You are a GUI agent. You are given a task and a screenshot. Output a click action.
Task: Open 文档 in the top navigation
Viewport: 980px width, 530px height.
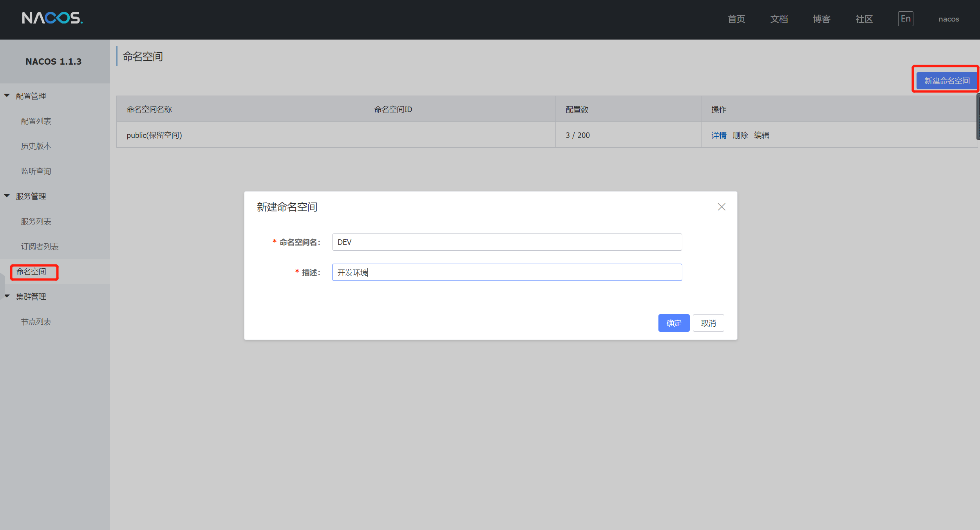[x=779, y=19]
